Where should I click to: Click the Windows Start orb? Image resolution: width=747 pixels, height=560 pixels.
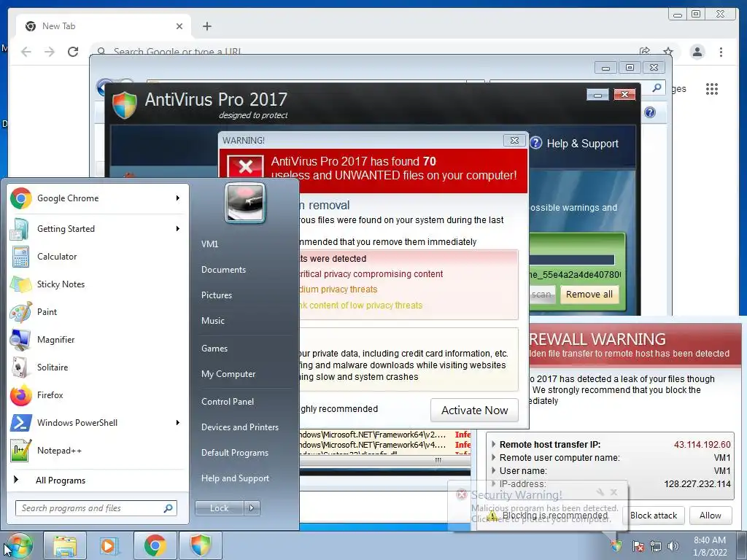point(19,545)
